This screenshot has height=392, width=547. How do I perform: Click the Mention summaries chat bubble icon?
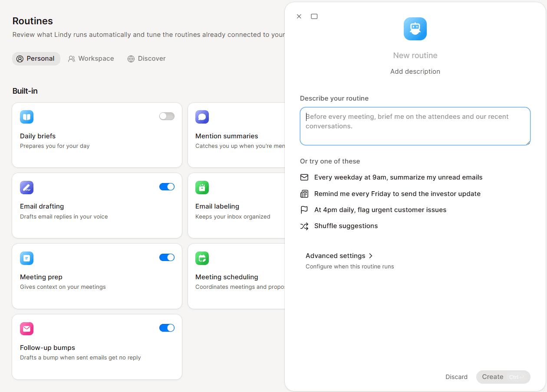pyautogui.click(x=202, y=117)
